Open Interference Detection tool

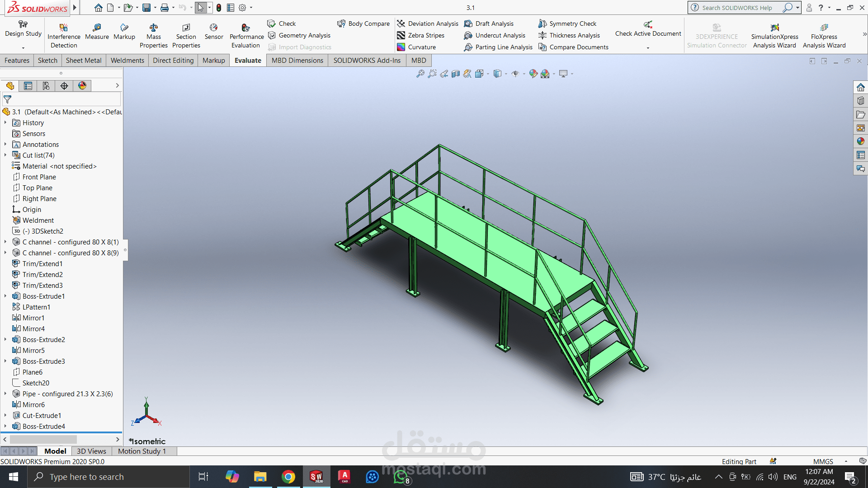(64, 28)
